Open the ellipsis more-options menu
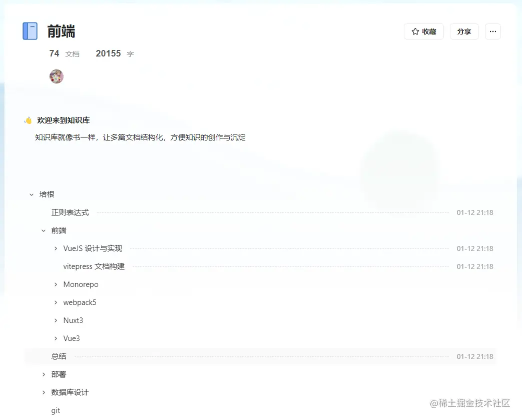This screenshot has height=420, width=522. (492, 31)
